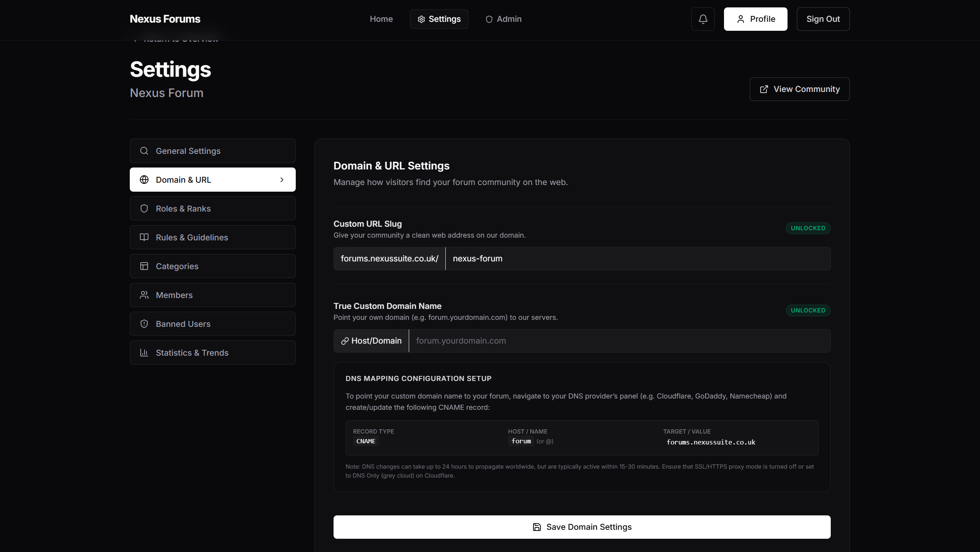Click the forum.yourdomain.com domain input
This screenshot has width=980, height=552.
620,341
